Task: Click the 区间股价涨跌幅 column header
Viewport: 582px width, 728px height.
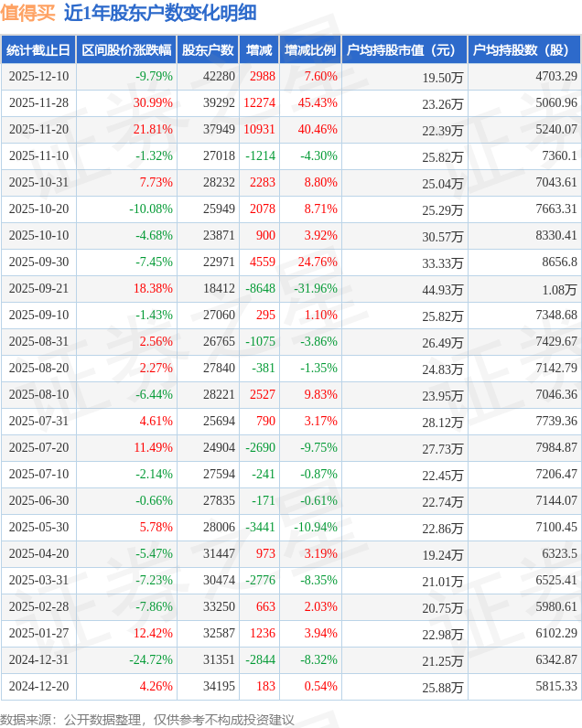Action: [x=125, y=50]
